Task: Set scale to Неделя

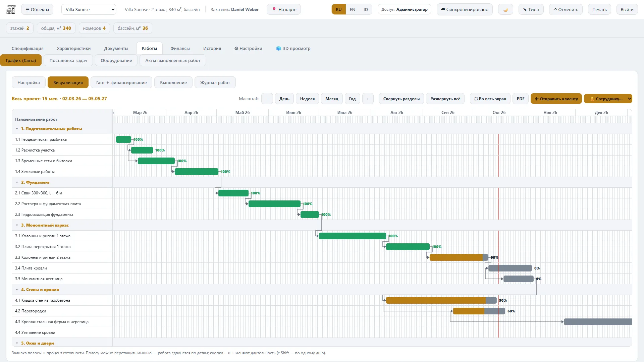Action: pos(307,99)
